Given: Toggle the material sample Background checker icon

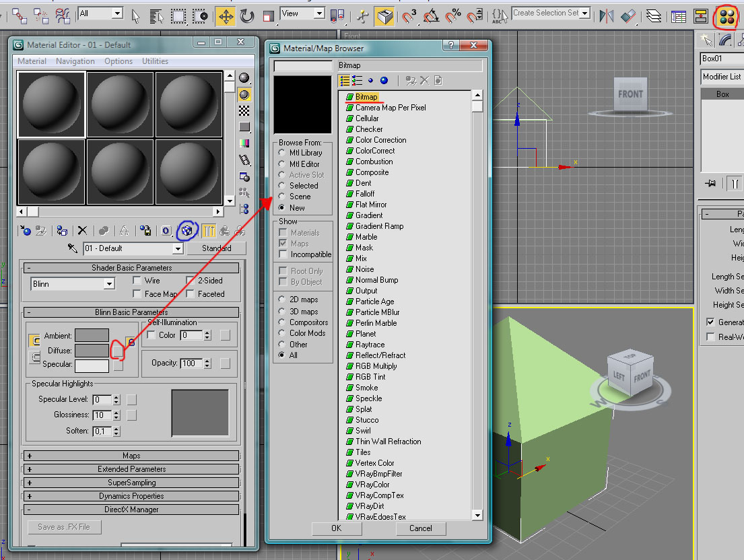Looking at the screenshot, I should pos(244,110).
